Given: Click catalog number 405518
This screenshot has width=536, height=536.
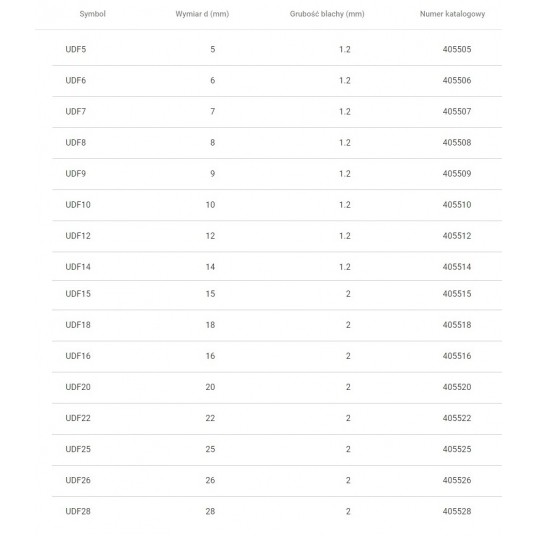Looking at the screenshot, I should (x=457, y=325).
